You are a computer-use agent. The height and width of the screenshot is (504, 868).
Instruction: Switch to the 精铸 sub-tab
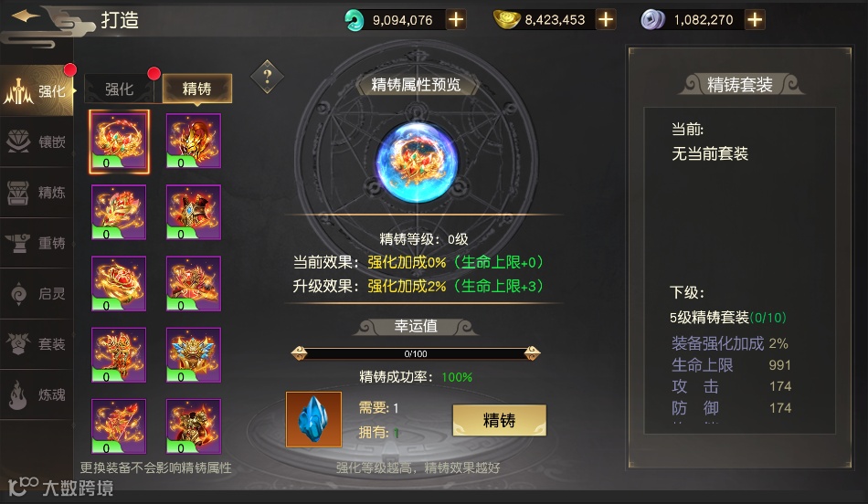click(x=197, y=89)
